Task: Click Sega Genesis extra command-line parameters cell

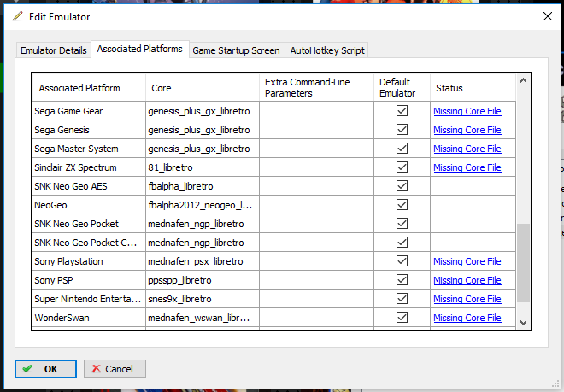Action: (316, 130)
